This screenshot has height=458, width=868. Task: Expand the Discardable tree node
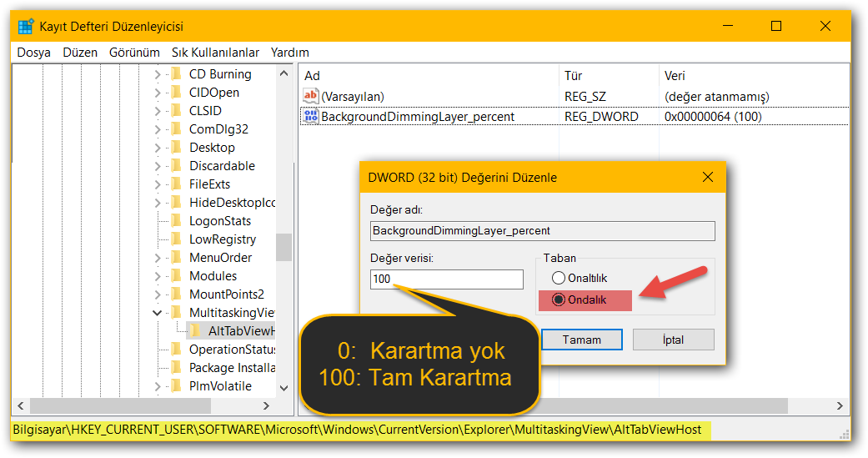[158, 165]
